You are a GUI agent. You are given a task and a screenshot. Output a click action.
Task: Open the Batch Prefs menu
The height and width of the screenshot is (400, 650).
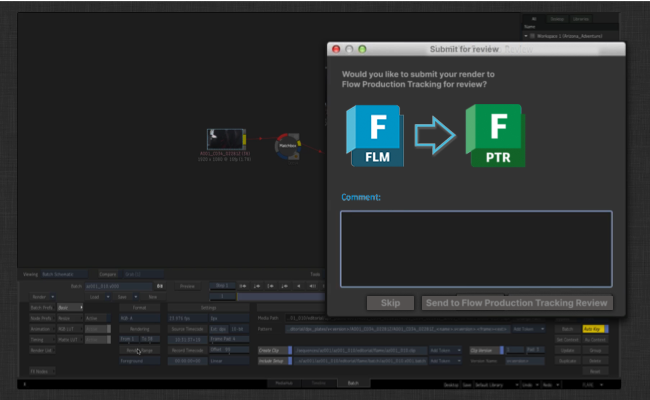coord(42,308)
